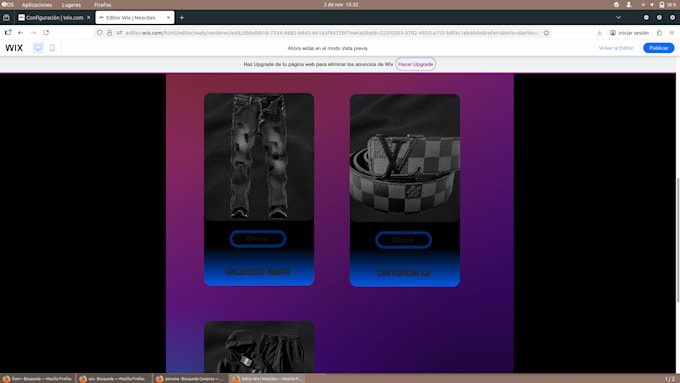Open the jeans product image
The width and height of the screenshot is (680, 383).
click(x=259, y=157)
